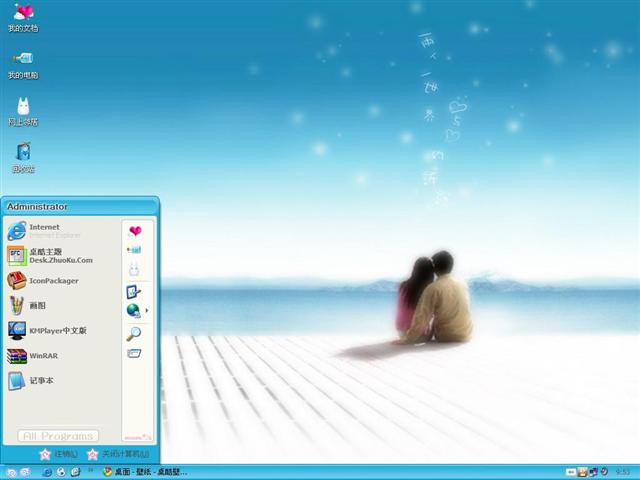Click the taskbar clock showing 9:53
This screenshot has height=480, width=640.
tap(622, 472)
